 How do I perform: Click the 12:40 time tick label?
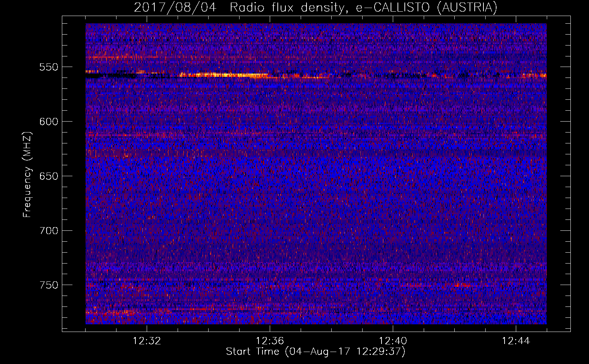[393, 341]
